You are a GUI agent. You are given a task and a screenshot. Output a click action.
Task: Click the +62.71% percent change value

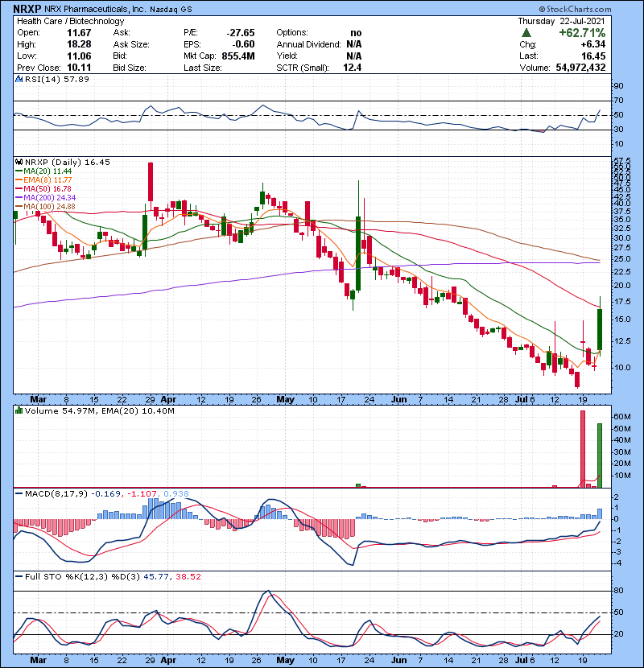coord(582,33)
